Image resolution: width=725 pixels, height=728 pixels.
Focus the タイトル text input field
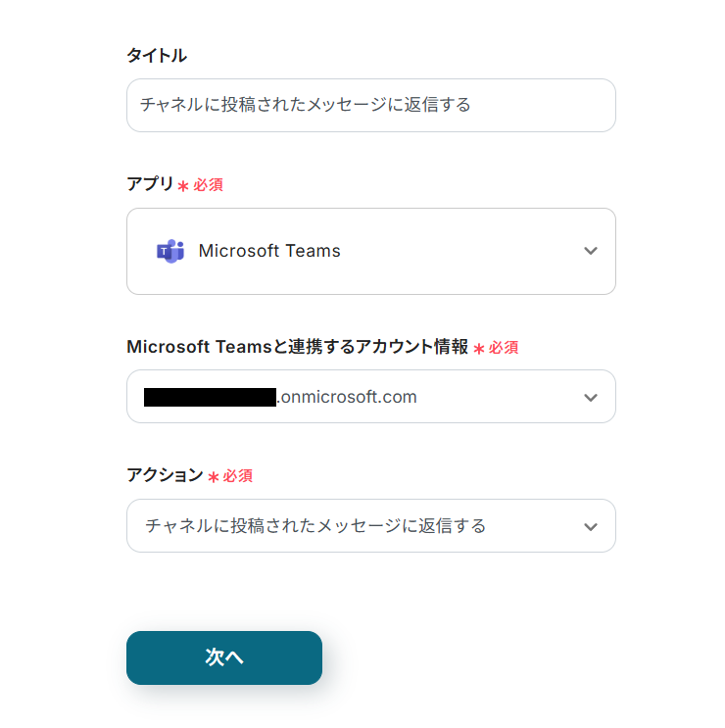point(370,105)
